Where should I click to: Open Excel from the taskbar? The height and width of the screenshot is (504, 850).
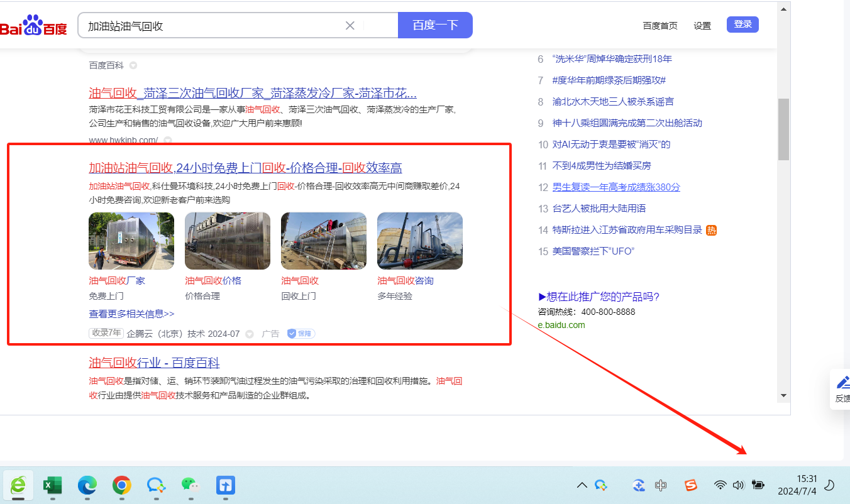tap(52, 485)
